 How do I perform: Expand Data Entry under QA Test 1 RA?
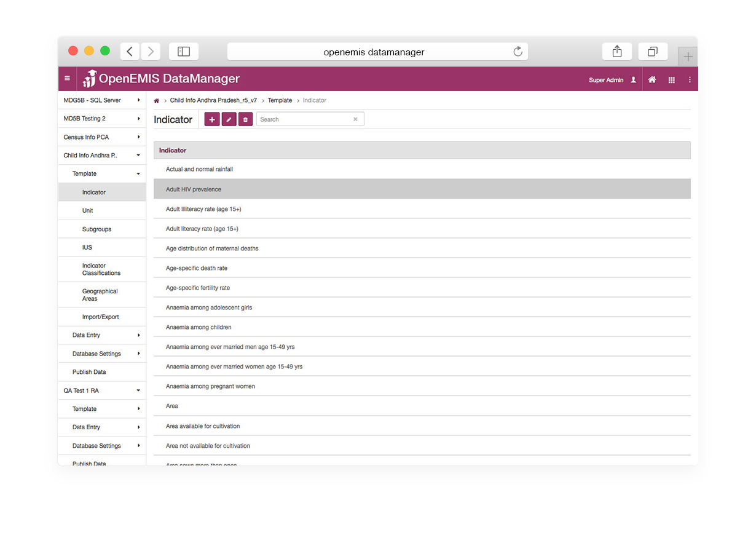click(102, 427)
